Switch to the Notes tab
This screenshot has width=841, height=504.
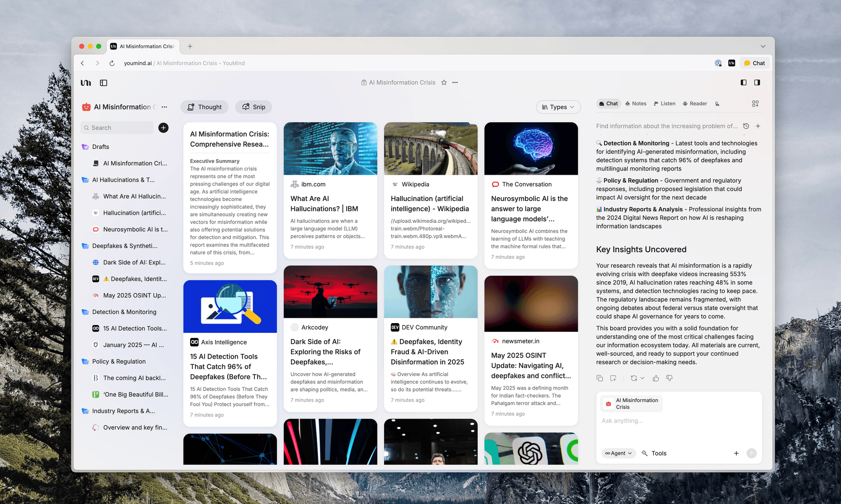point(636,104)
